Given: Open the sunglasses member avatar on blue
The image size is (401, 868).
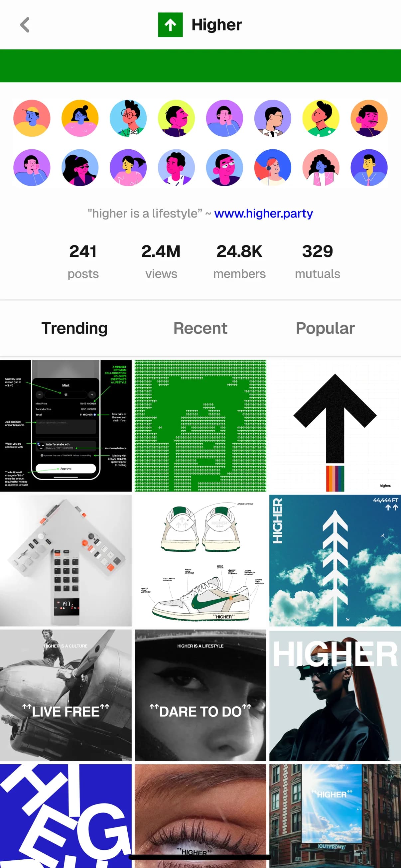Looking at the screenshot, I should click(x=80, y=168).
